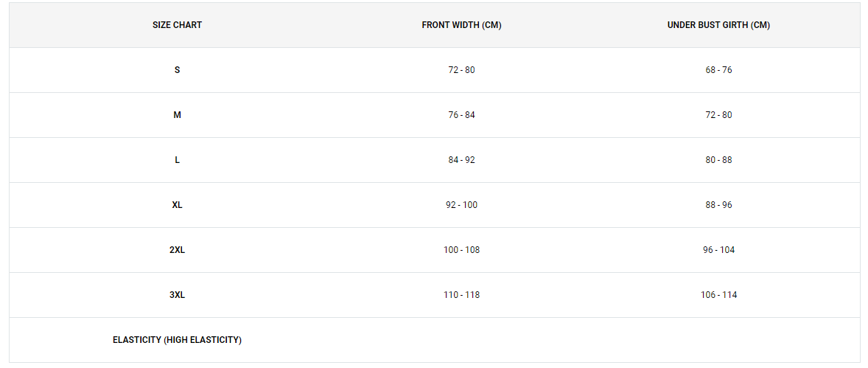Click front width value 110 - 118
The width and height of the screenshot is (868, 368).
pyautogui.click(x=462, y=294)
